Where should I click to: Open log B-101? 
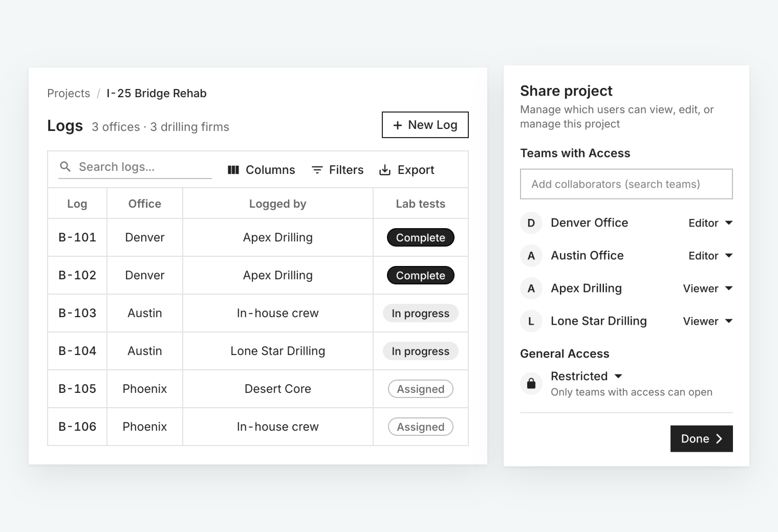[x=77, y=237]
